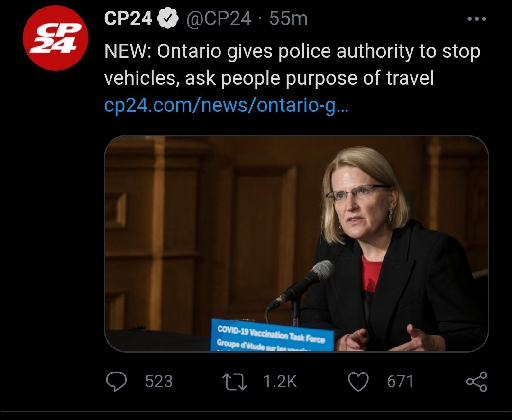Open the cp24.com/news article link
This screenshot has width=512, height=420.
(x=226, y=105)
